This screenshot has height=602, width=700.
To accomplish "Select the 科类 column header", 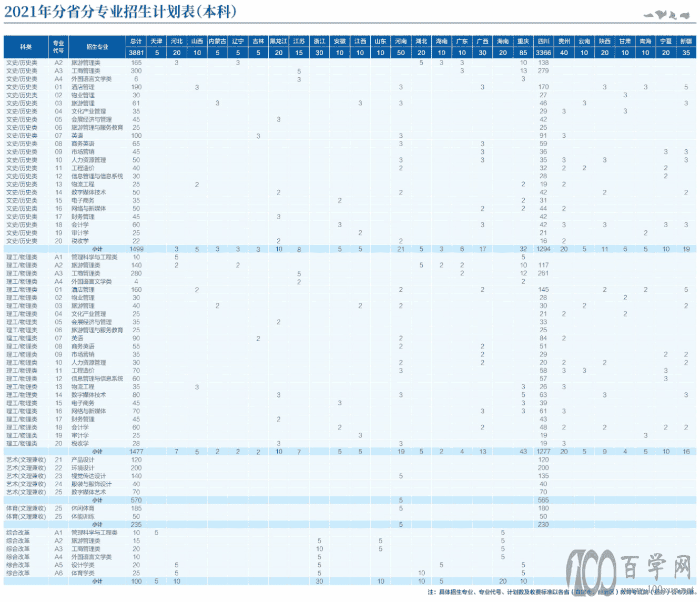I will pos(26,47).
